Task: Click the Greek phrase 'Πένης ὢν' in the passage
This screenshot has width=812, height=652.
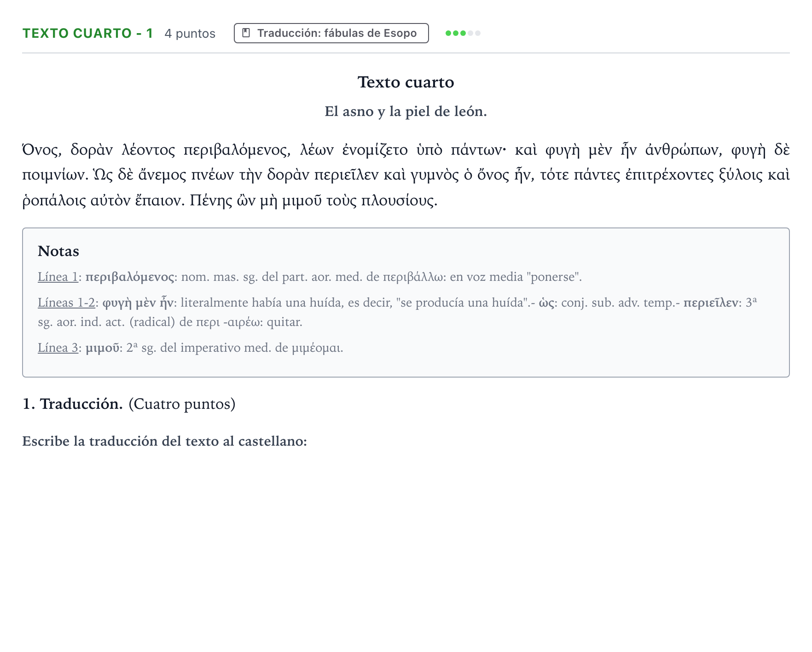Action: tap(222, 201)
